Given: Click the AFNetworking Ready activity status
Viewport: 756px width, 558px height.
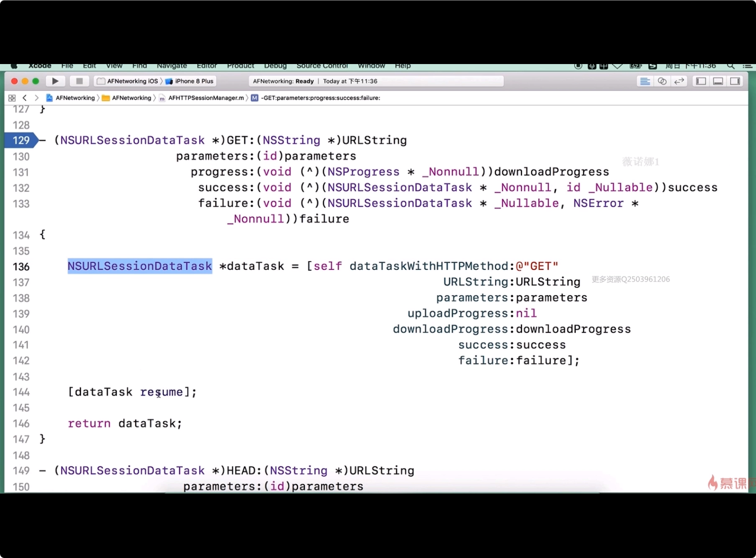Looking at the screenshot, I should click(x=376, y=81).
